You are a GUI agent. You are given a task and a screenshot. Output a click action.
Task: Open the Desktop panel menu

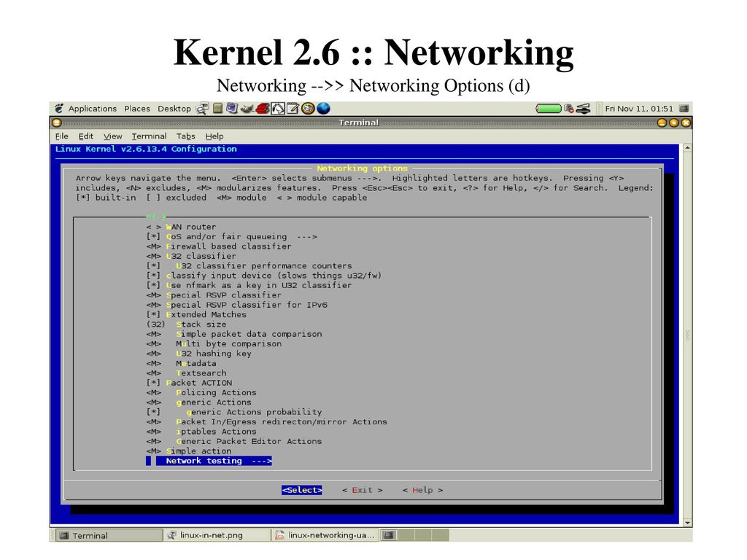[x=174, y=109]
